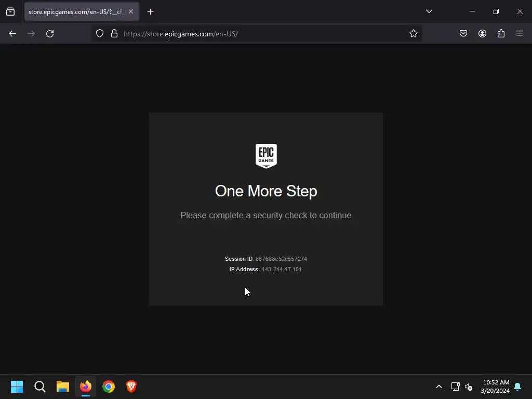Reload the current page
Image resolution: width=532 pixels, height=399 pixels.
click(x=50, y=34)
